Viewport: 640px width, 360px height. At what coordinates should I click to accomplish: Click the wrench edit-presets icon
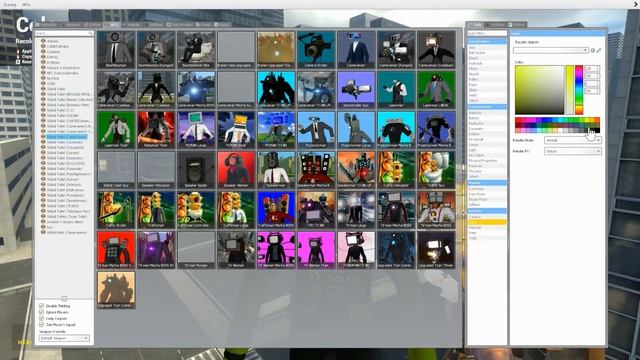tap(599, 50)
